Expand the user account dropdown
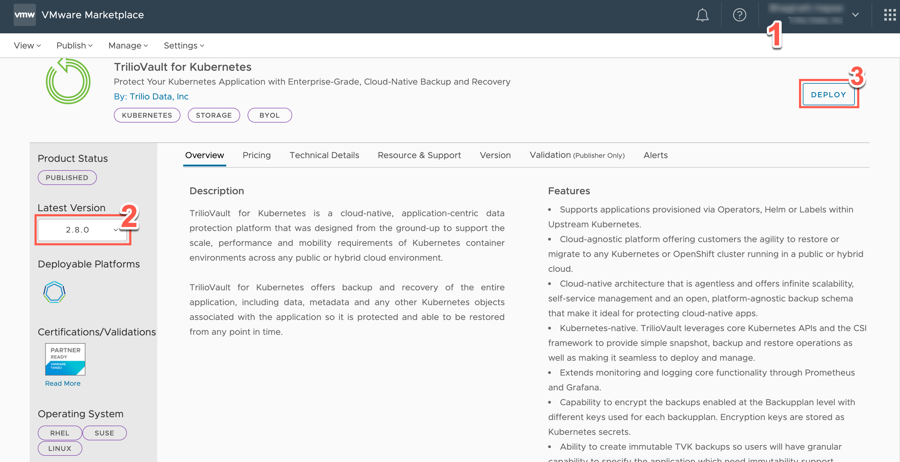This screenshot has height=462, width=900. tap(855, 15)
